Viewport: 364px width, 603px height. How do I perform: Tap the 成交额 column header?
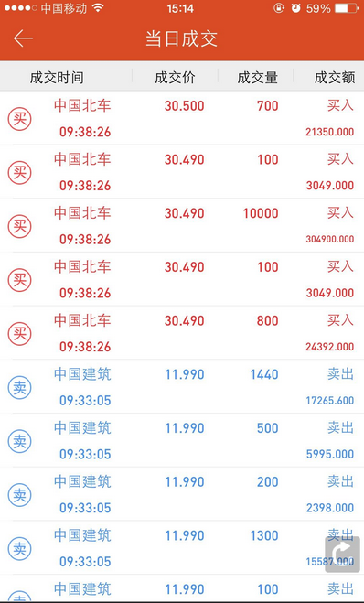[335, 78]
